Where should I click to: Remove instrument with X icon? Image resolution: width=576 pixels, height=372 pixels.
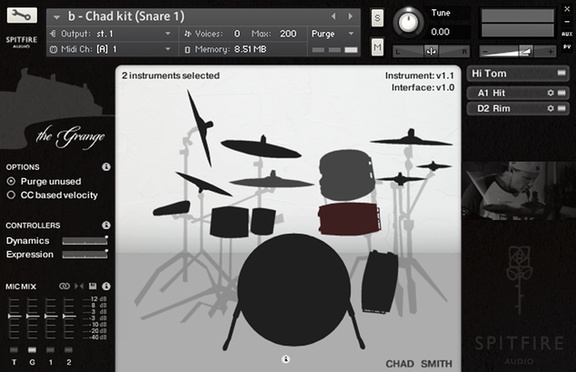tap(567, 9)
